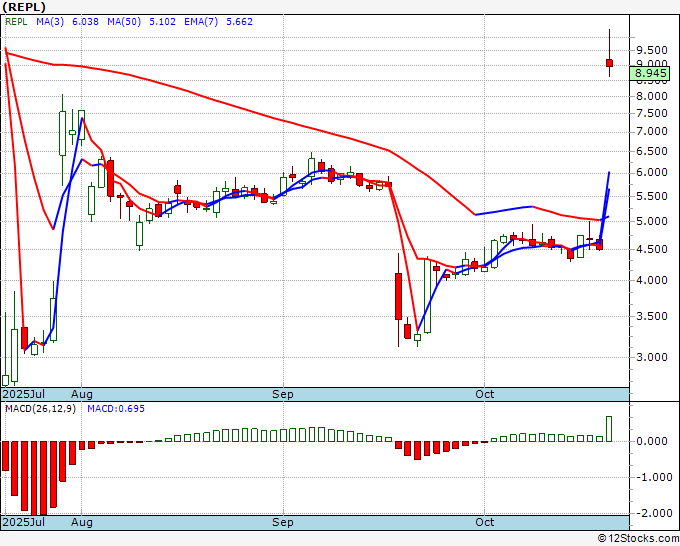Click the 5.662 EMA(7) value

coord(239,22)
